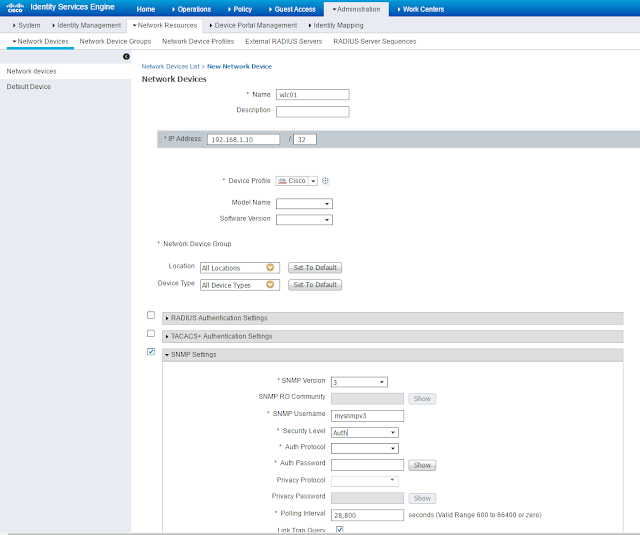Click the Polling Interval field
This screenshot has width=640, height=535.
(367, 515)
